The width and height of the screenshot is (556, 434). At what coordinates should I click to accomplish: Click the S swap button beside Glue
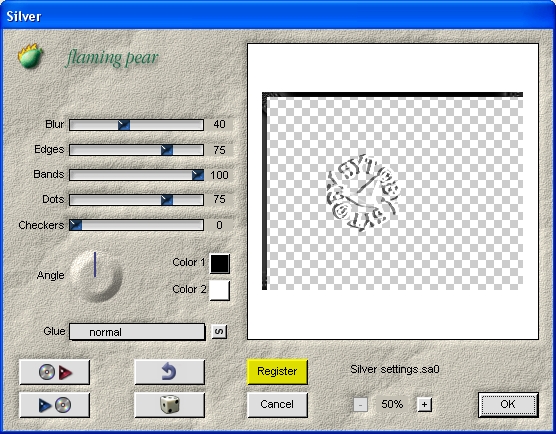point(219,332)
